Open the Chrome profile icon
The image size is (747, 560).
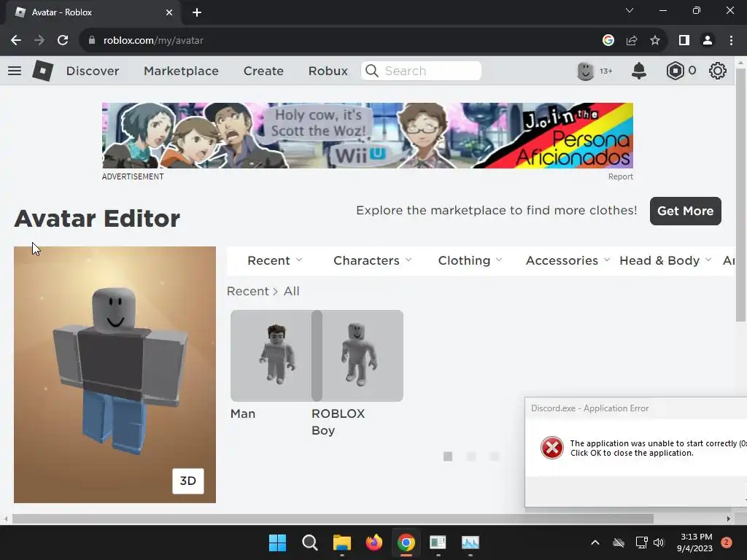[708, 41]
